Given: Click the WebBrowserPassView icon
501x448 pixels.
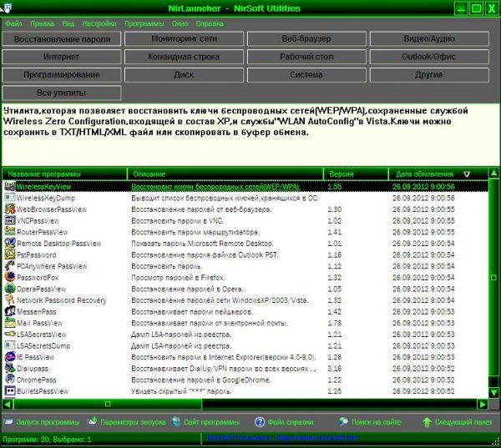Looking at the screenshot, I should (10, 209).
